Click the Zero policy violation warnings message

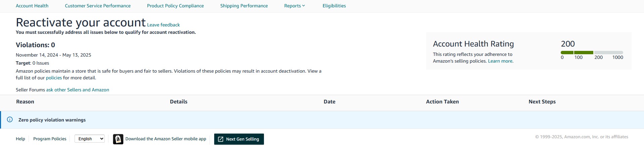click(x=52, y=120)
